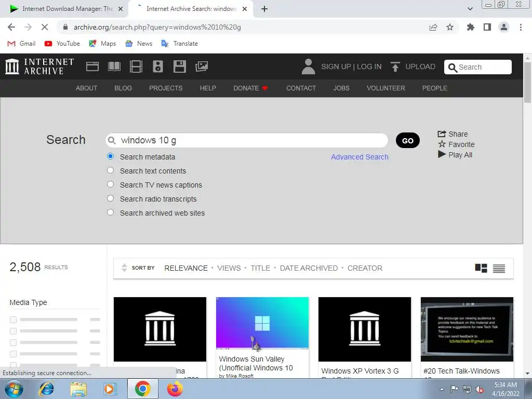Open Firefox from the taskbar

175,389
